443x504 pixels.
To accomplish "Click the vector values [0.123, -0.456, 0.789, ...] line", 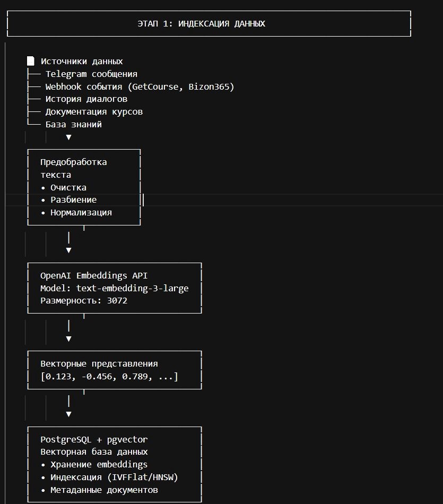I will (x=109, y=377).
